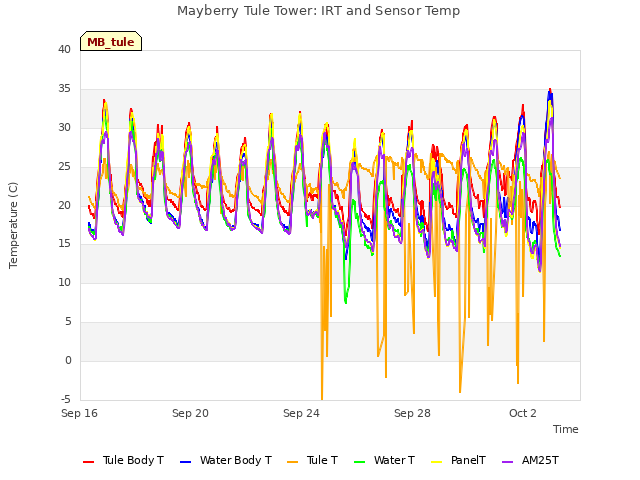Click the 35 y-axis tick label
This screenshot has height=480, width=640.
pyautogui.click(x=64, y=89)
